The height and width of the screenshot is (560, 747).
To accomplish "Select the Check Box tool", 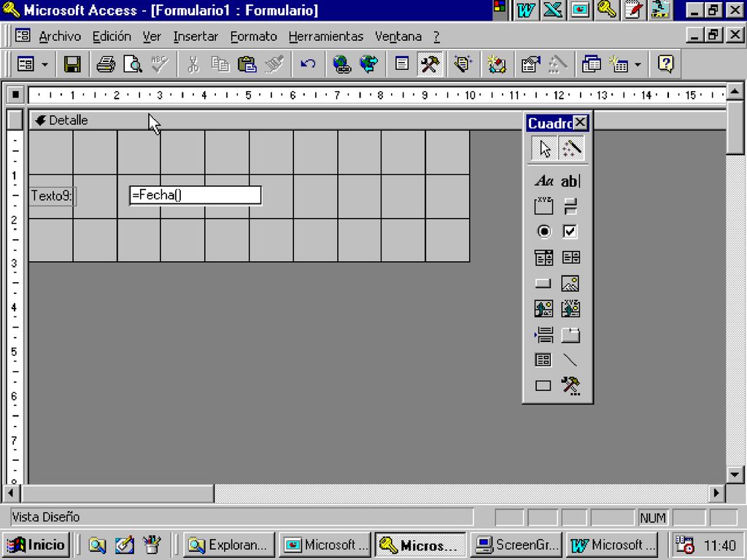I will (x=570, y=232).
